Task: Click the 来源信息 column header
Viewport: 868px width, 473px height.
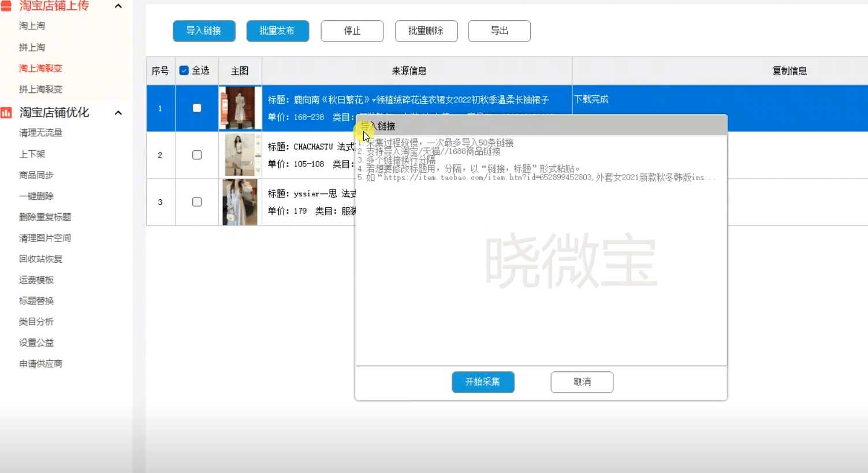Action: tap(409, 71)
